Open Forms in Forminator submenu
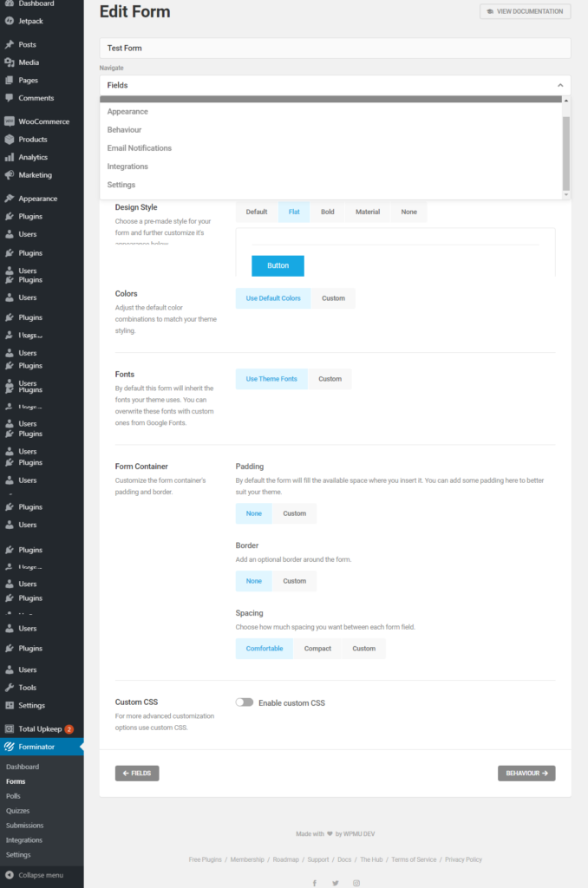 click(16, 781)
